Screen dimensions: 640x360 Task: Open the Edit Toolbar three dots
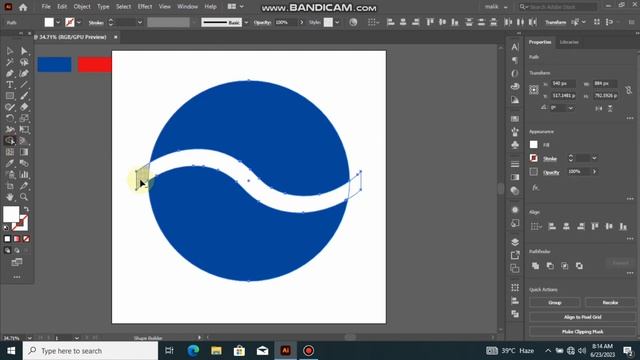(17, 277)
